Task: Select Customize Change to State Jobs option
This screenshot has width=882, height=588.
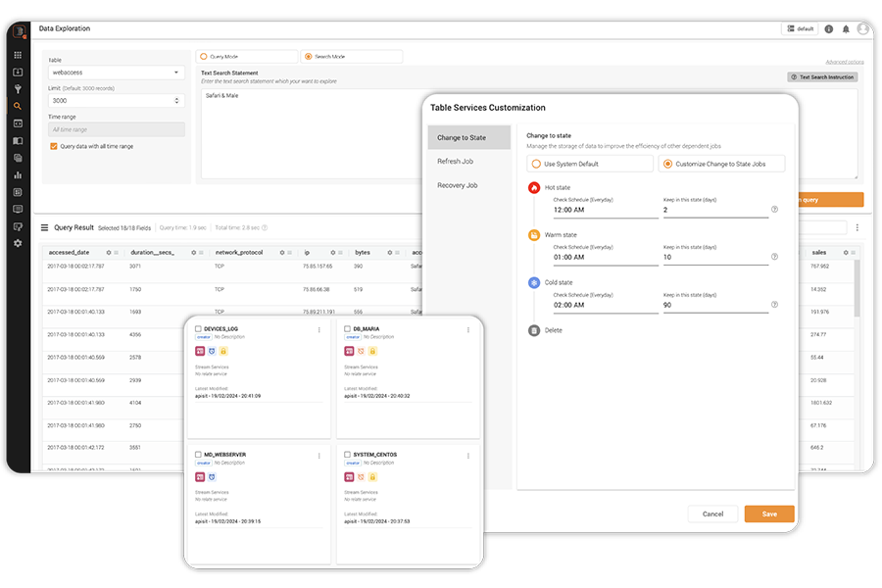Action: tap(721, 164)
